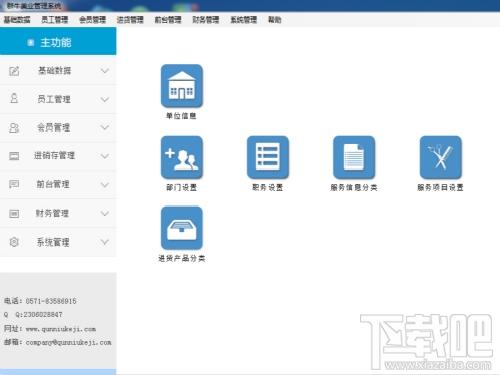Click the gear icon beside 系统管理

[14, 242]
